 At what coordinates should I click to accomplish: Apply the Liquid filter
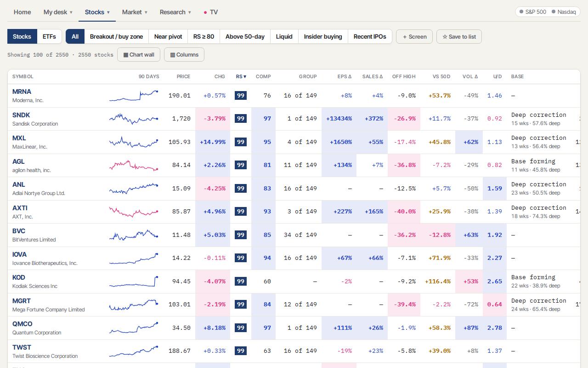[x=284, y=36]
